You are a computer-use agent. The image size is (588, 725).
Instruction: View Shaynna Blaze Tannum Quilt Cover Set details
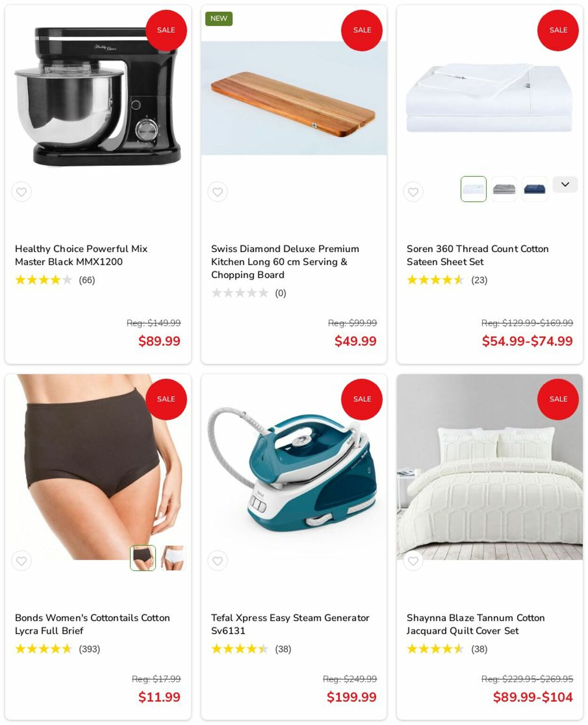(476, 624)
